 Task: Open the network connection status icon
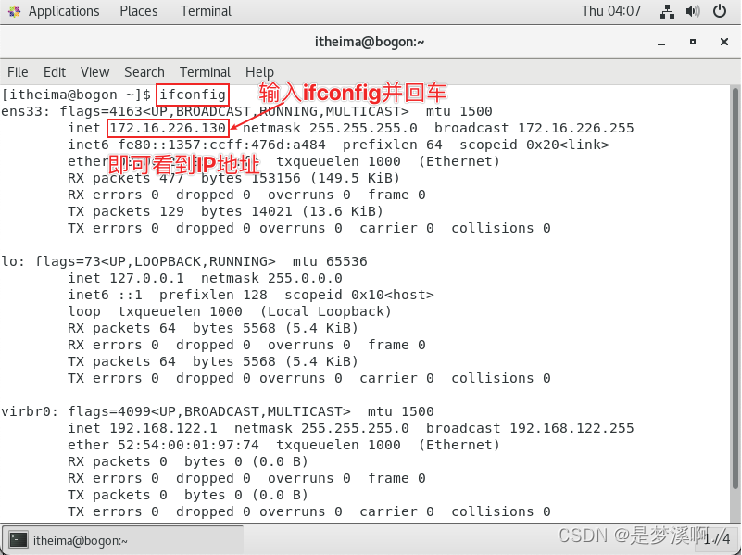667,11
